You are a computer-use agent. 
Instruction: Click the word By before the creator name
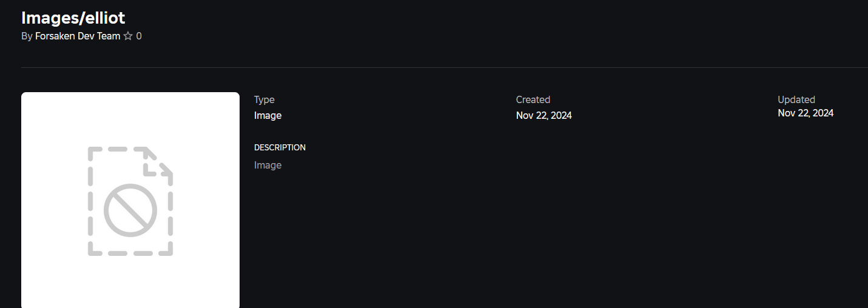click(x=27, y=36)
